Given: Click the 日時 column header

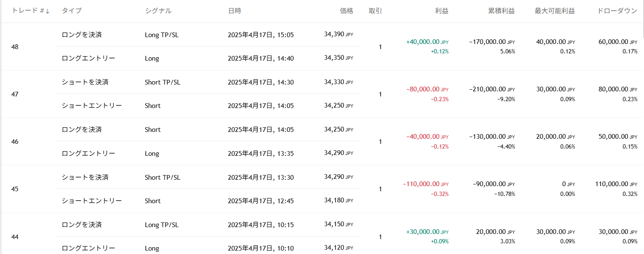Looking at the screenshot, I should (x=234, y=11).
